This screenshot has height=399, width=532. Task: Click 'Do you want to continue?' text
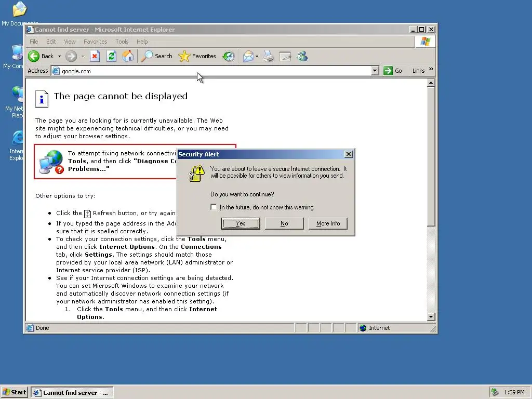pos(242,194)
